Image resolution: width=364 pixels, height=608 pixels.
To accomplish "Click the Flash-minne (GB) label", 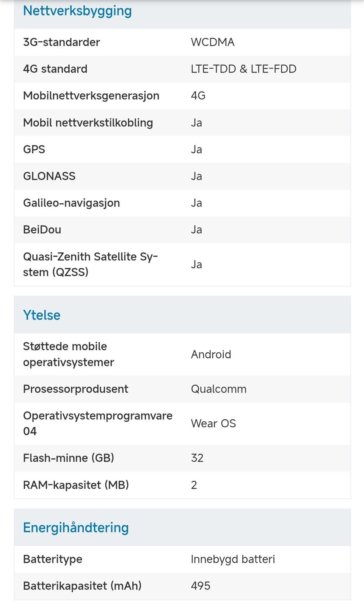I will (69, 458).
